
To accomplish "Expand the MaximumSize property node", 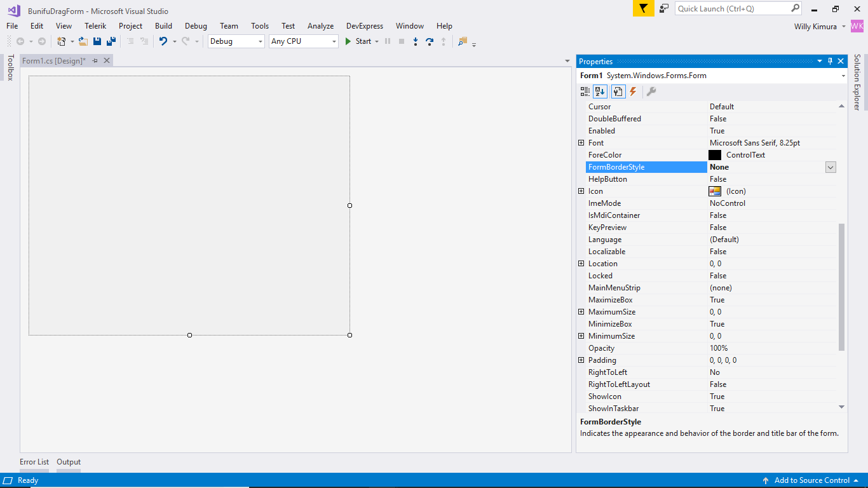I will (581, 311).
